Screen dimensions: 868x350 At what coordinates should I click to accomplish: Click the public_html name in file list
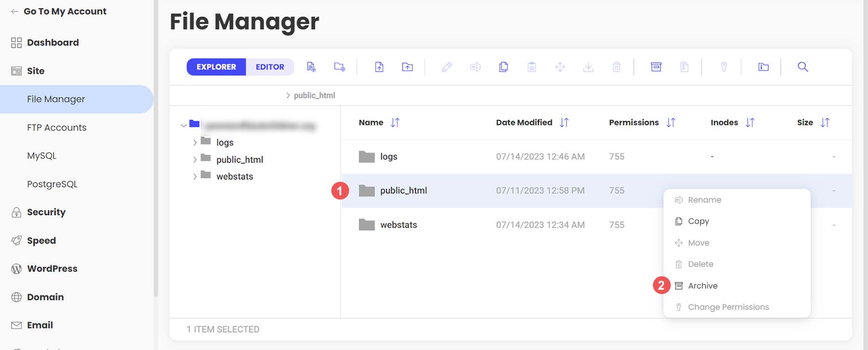(x=404, y=191)
